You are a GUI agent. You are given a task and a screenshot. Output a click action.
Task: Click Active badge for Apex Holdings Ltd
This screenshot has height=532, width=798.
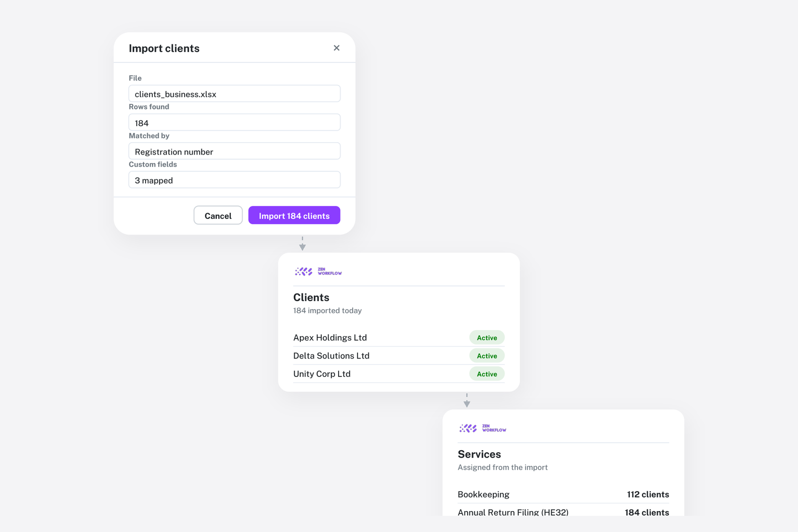click(487, 338)
